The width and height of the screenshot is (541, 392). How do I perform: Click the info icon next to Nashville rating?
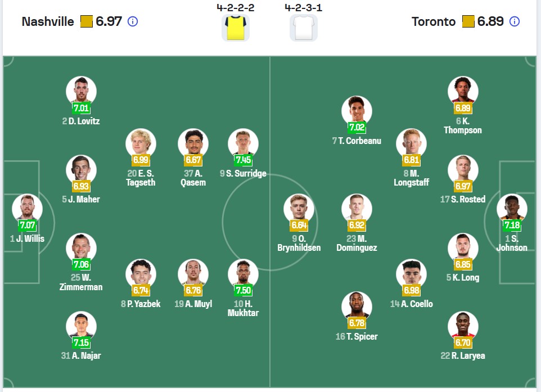click(x=133, y=22)
